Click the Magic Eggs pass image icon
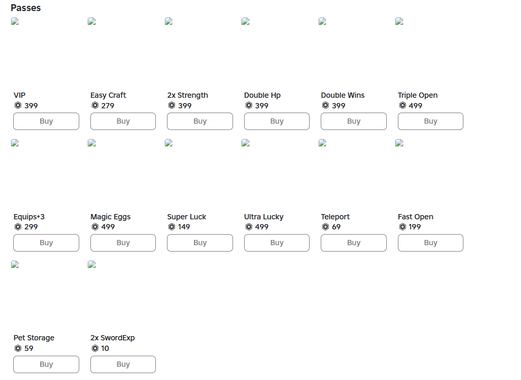This screenshot has width=521, height=380. click(x=92, y=143)
